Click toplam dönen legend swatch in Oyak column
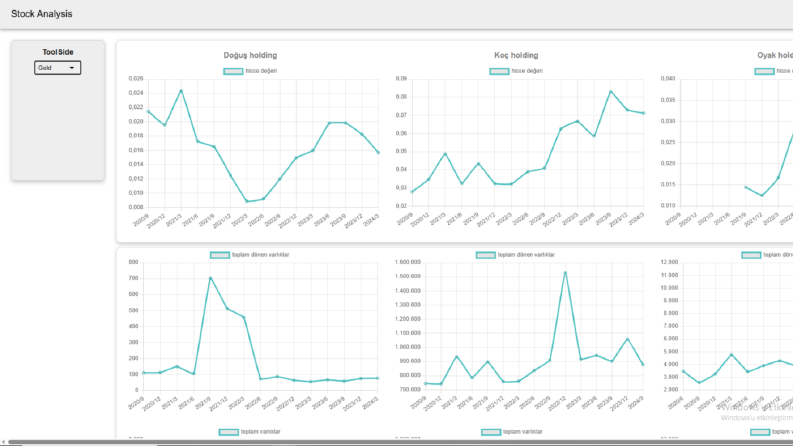Screen dimensions: 793x446 pos(751,255)
